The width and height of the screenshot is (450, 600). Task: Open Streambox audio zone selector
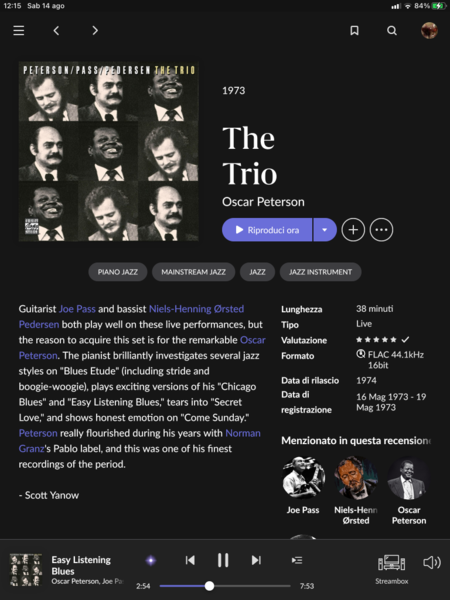coord(391,569)
